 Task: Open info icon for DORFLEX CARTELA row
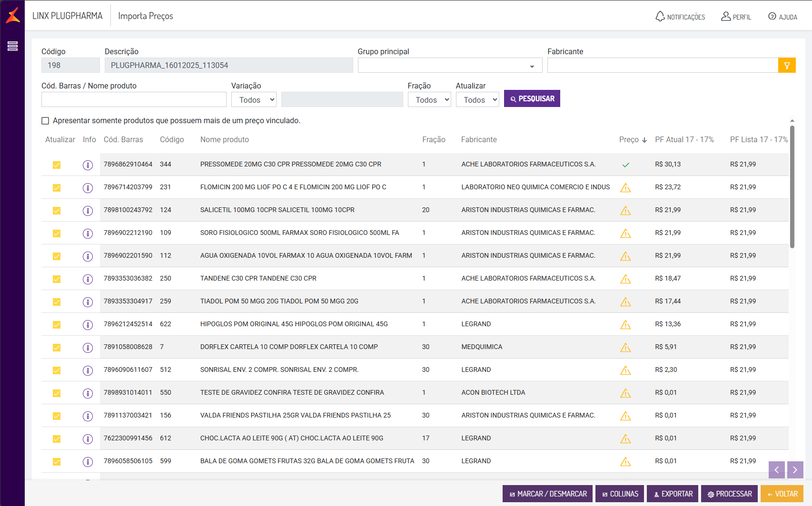88,348
